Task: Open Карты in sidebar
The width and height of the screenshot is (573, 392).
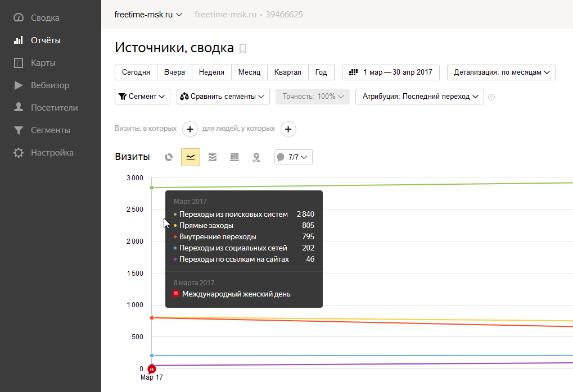Action: coord(43,63)
